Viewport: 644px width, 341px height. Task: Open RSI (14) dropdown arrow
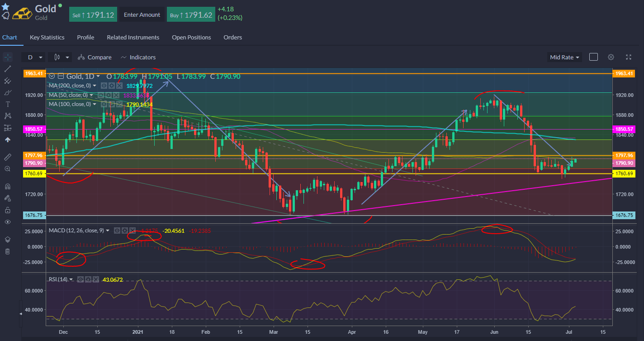click(x=71, y=279)
